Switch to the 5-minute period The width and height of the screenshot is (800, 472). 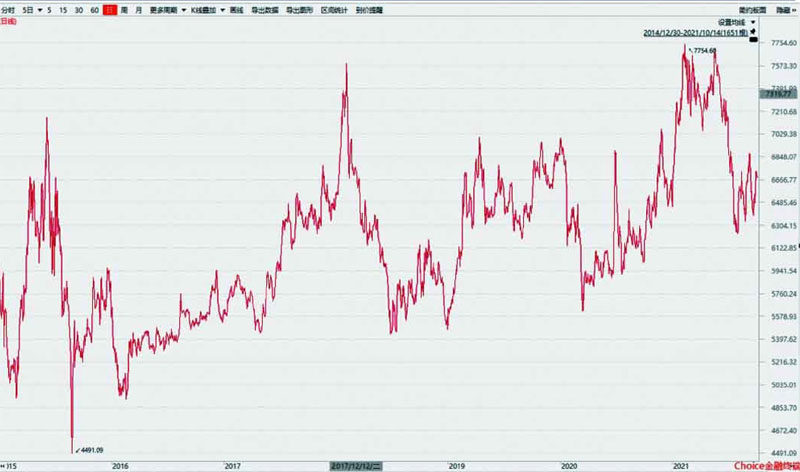click(x=49, y=8)
